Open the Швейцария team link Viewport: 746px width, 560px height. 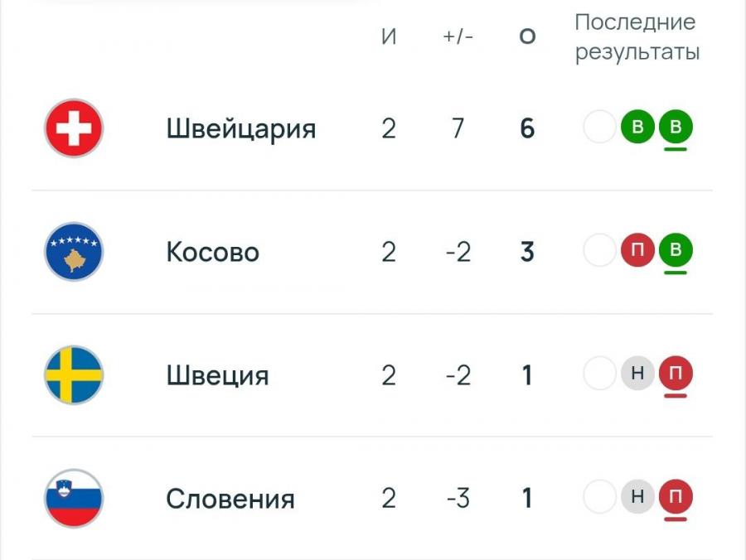coord(241,129)
